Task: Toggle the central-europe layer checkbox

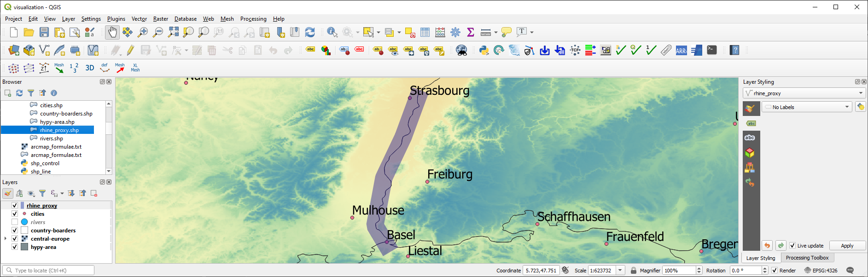Action: 15,238
